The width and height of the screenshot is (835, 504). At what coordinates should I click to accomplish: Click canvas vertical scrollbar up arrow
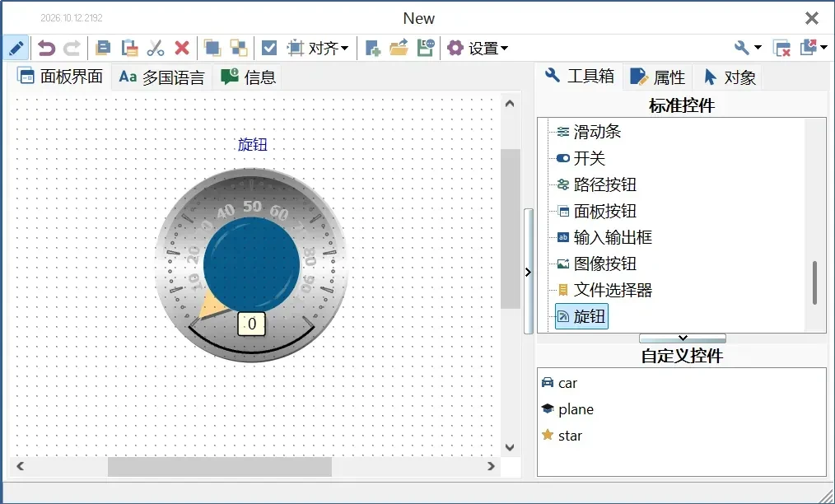[510, 104]
